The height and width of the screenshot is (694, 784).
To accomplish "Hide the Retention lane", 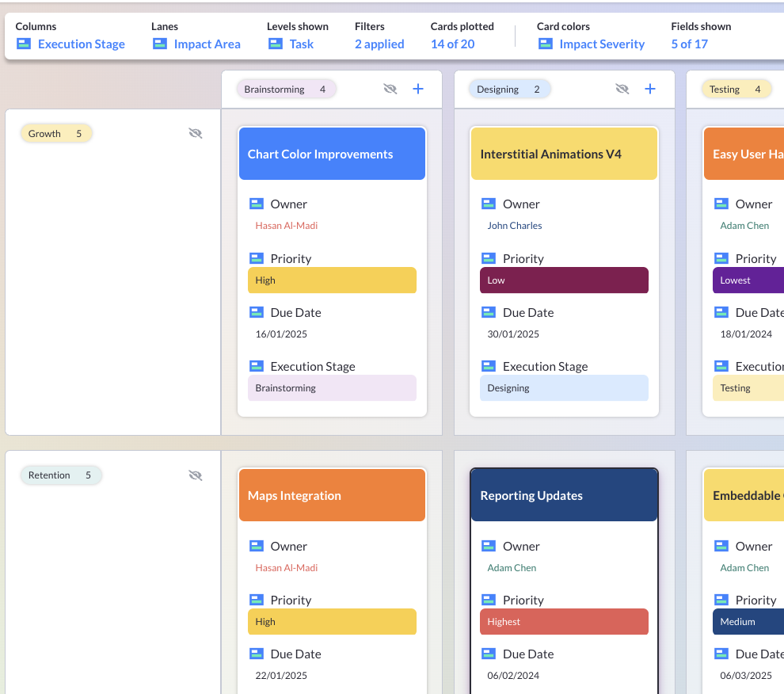I will (x=196, y=475).
